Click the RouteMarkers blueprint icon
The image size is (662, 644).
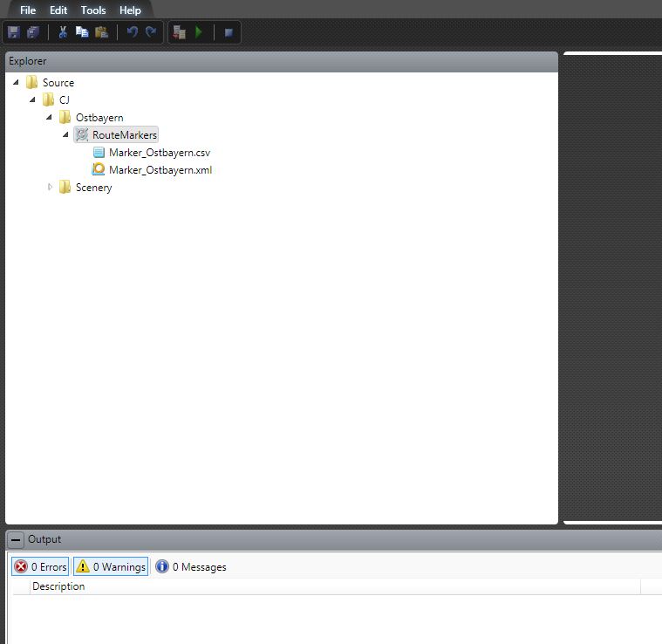click(x=82, y=134)
